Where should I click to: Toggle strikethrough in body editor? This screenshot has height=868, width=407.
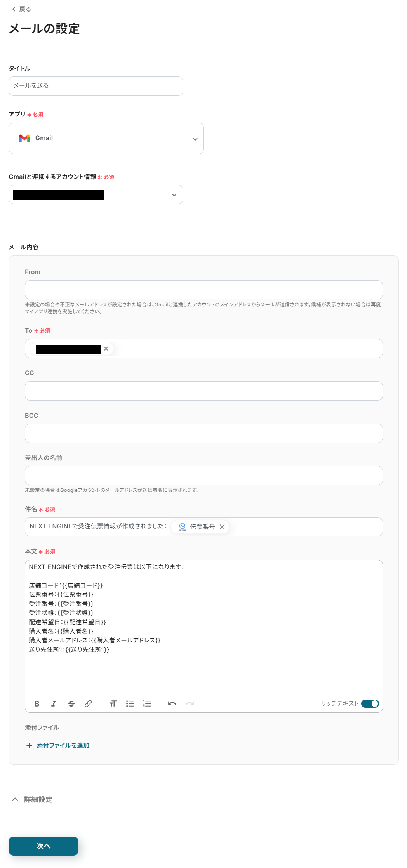point(71,704)
